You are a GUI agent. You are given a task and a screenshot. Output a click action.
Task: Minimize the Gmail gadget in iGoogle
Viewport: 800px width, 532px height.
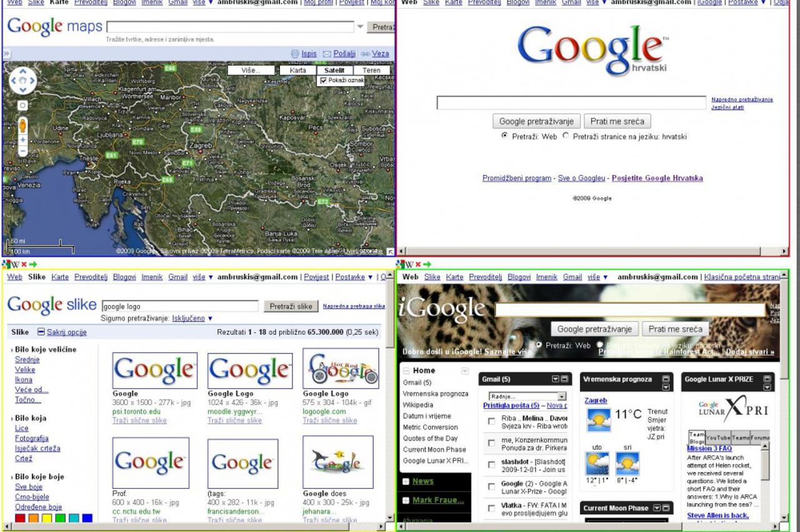coord(564,379)
